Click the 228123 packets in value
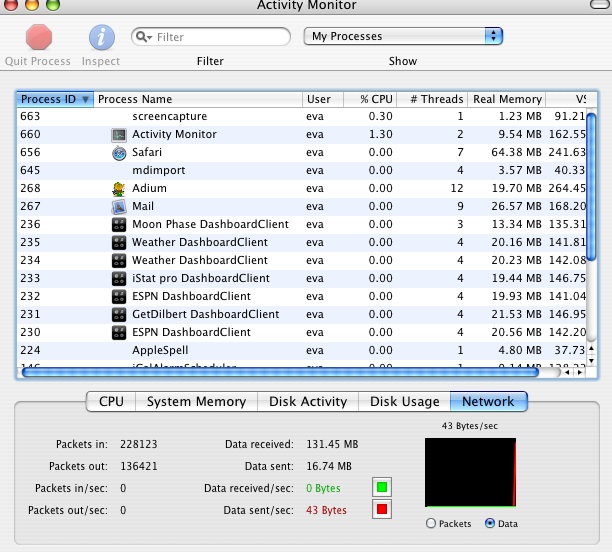The height and width of the screenshot is (552, 612). coord(139,444)
